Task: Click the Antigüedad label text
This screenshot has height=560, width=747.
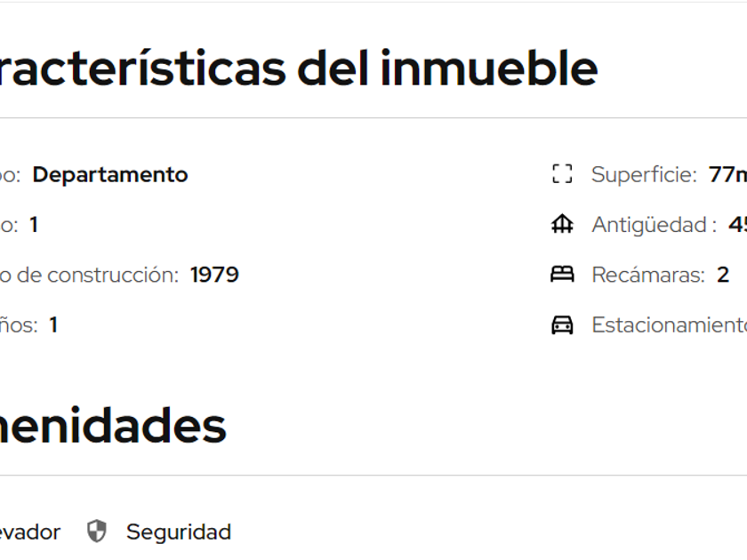Action: tap(654, 225)
